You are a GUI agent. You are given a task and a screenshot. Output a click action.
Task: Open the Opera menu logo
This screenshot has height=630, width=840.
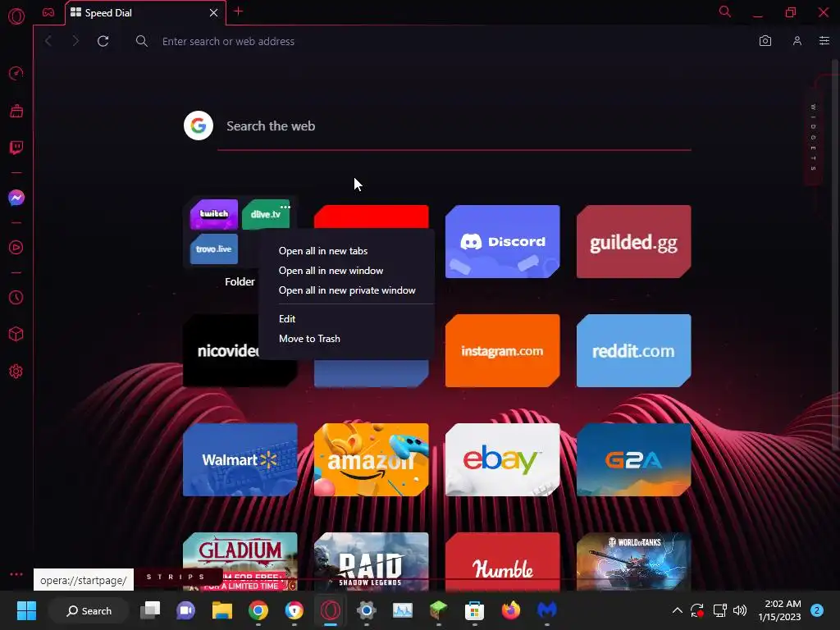click(x=16, y=16)
